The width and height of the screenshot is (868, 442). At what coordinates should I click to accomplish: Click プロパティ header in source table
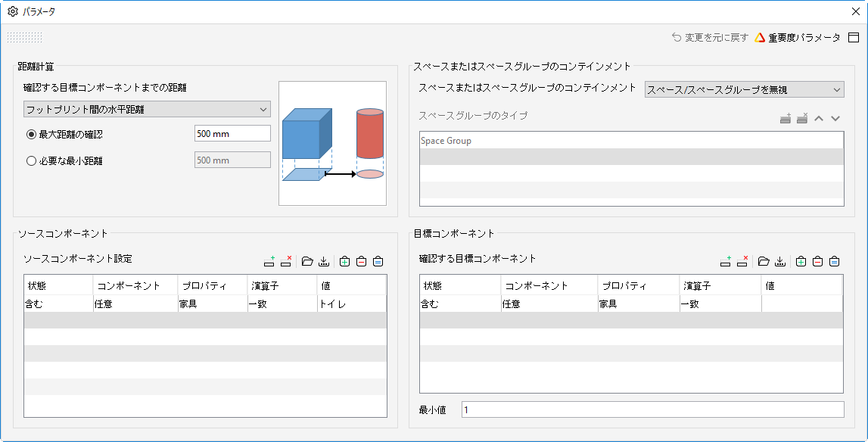pos(213,286)
